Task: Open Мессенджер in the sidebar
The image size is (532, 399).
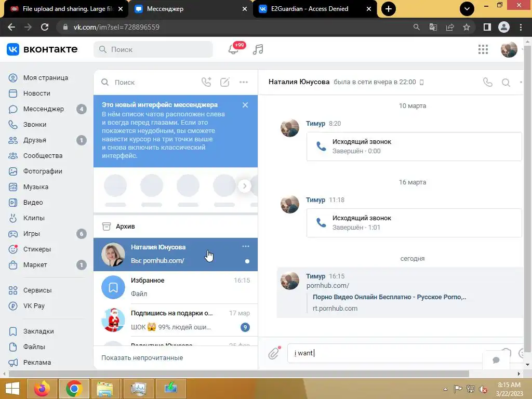Action: pyautogui.click(x=44, y=109)
